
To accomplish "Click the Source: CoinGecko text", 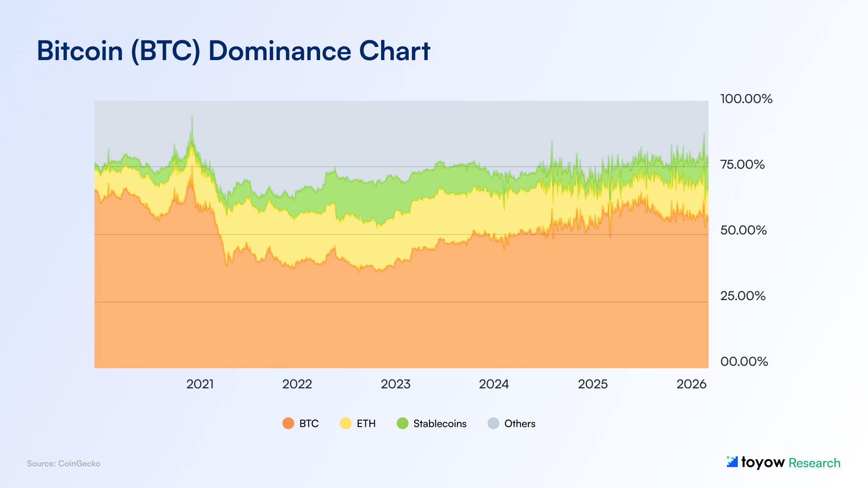I will [64, 464].
